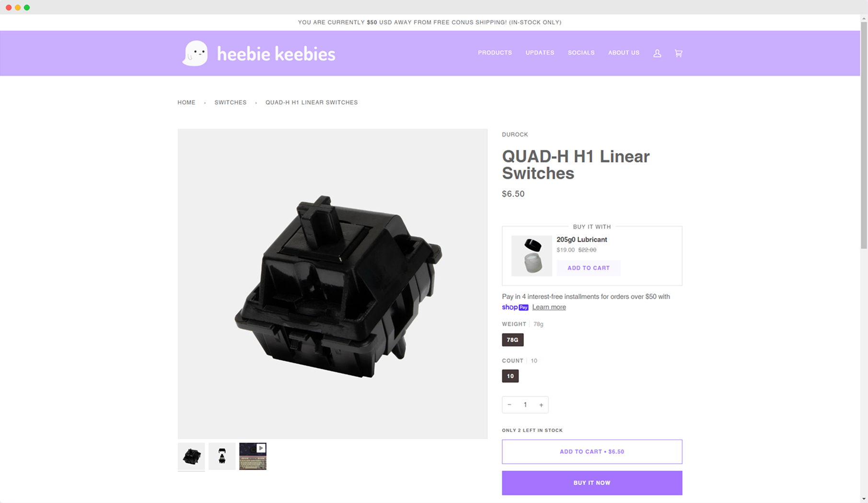
Task: Open the Updates menu item
Action: (540, 53)
